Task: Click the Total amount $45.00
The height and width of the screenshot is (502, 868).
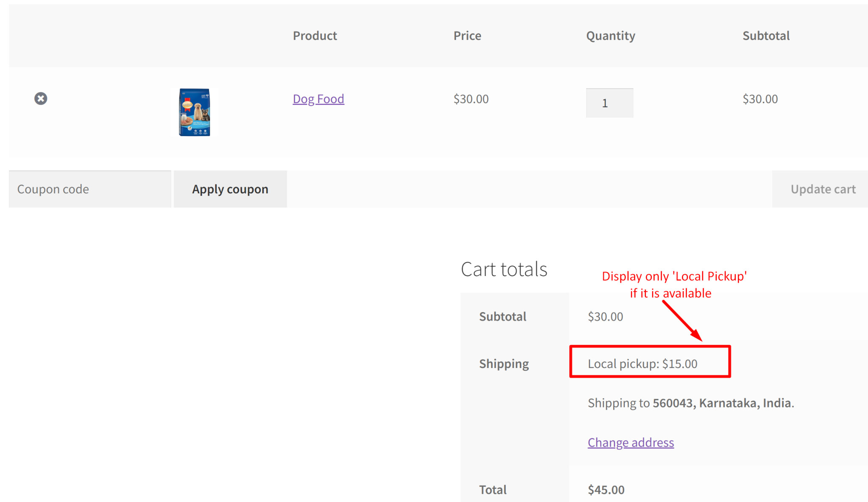Action: point(606,489)
